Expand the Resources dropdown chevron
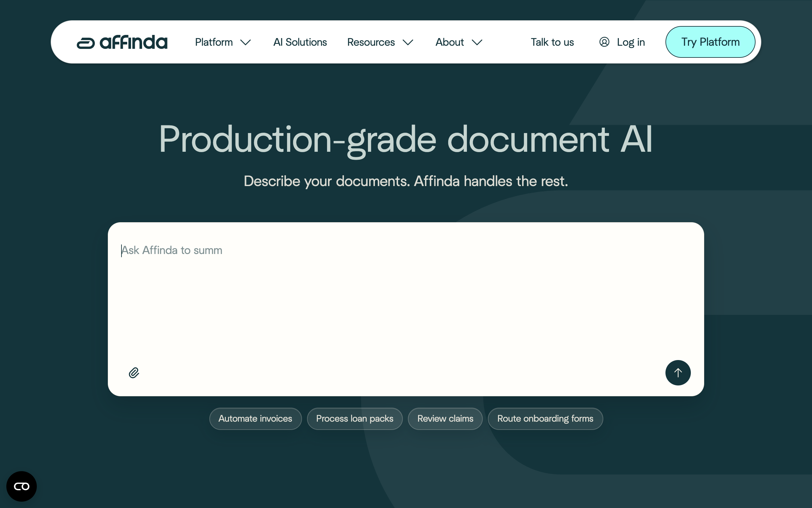 [x=408, y=42]
